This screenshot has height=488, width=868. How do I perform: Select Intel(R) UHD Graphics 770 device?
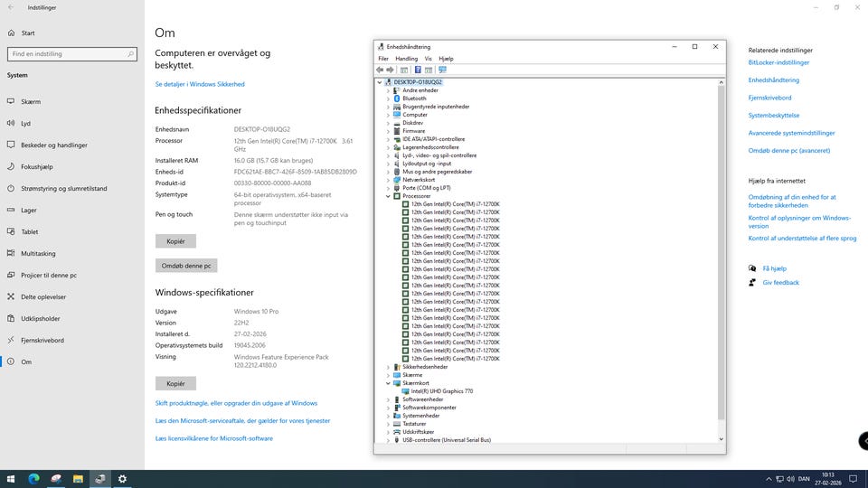pyautogui.click(x=441, y=391)
